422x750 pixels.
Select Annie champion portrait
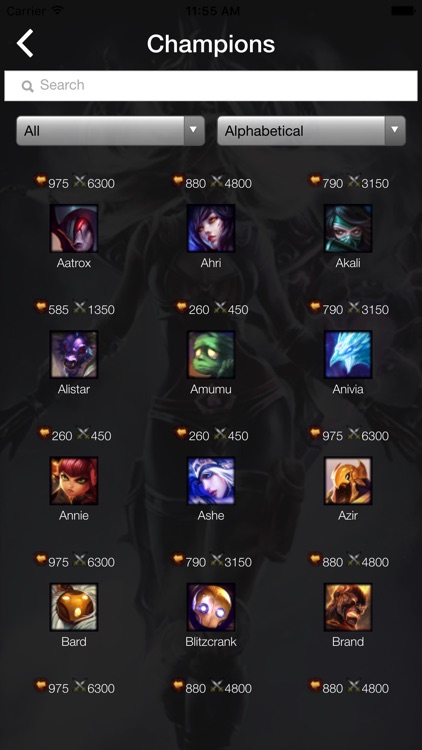click(74, 481)
